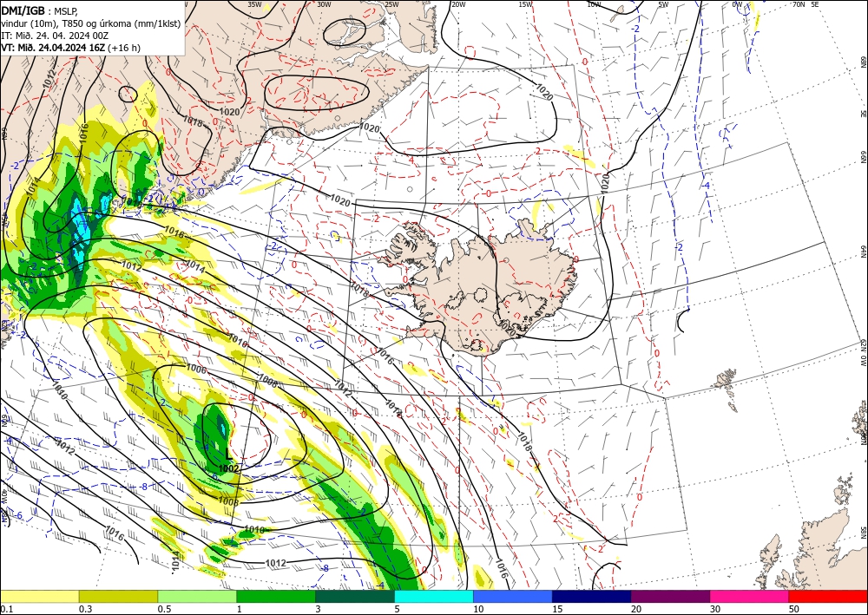The width and height of the screenshot is (868, 615).
Task: Click the '20W' longitude label
Action: pyautogui.click(x=458, y=4)
